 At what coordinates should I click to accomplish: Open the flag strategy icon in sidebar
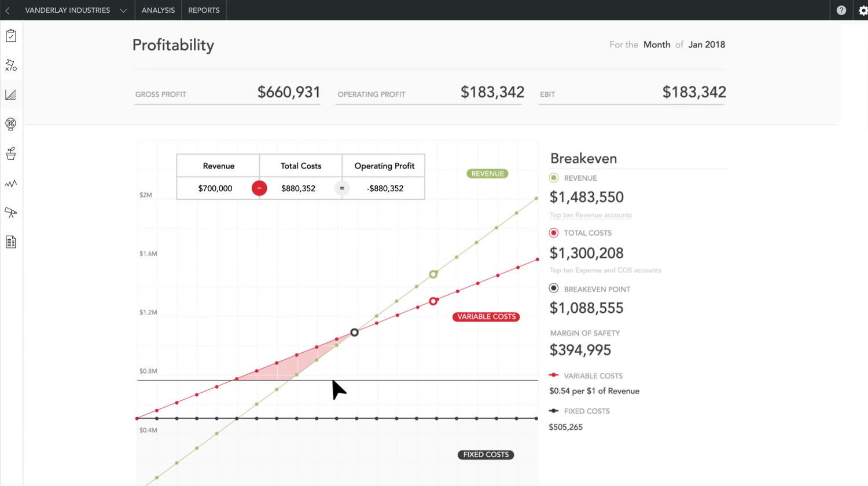11,65
